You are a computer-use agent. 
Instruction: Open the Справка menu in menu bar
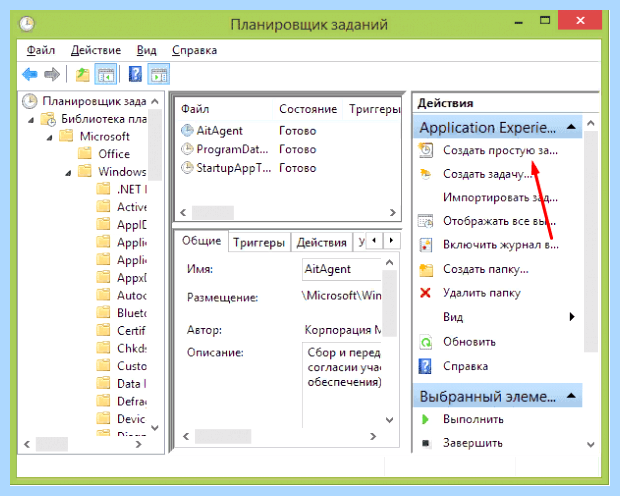(195, 50)
